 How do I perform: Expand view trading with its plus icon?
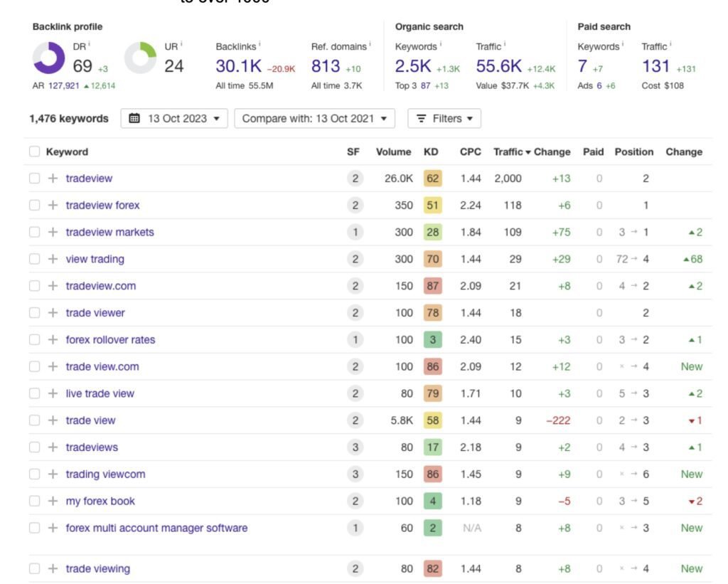(x=53, y=259)
